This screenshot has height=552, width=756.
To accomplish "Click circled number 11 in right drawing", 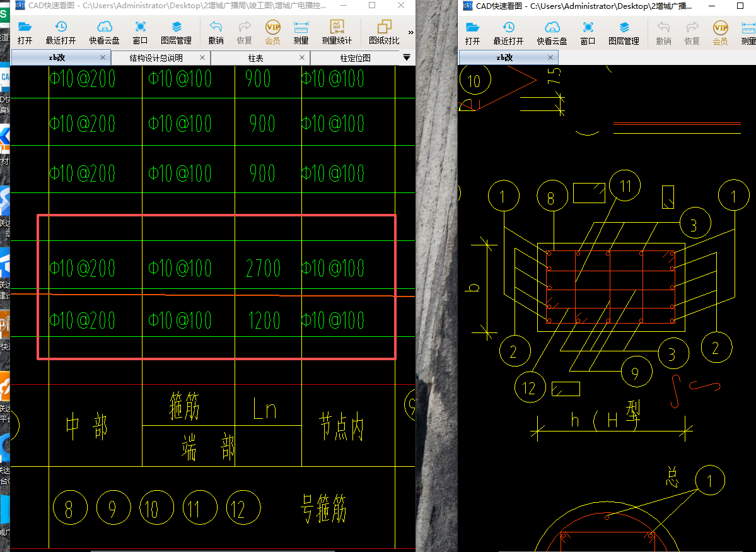I will pyautogui.click(x=625, y=185).
